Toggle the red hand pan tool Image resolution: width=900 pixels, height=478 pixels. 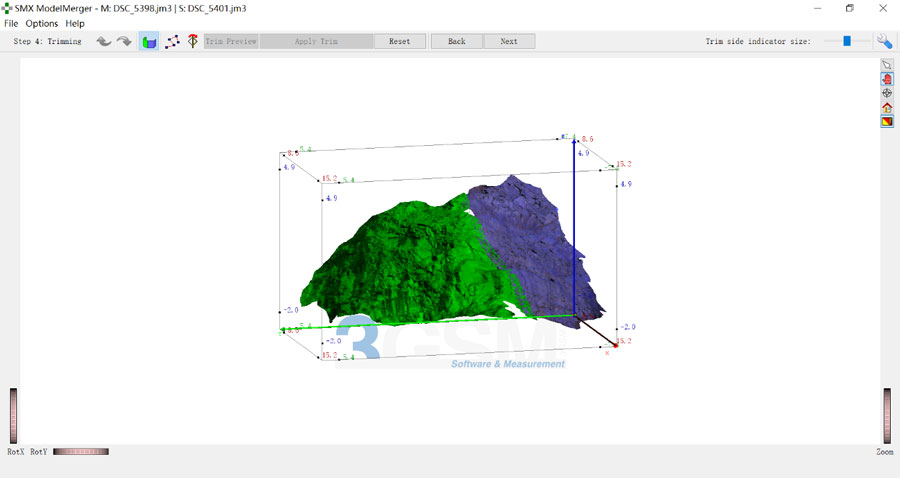pyautogui.click(x=887, y=79)
